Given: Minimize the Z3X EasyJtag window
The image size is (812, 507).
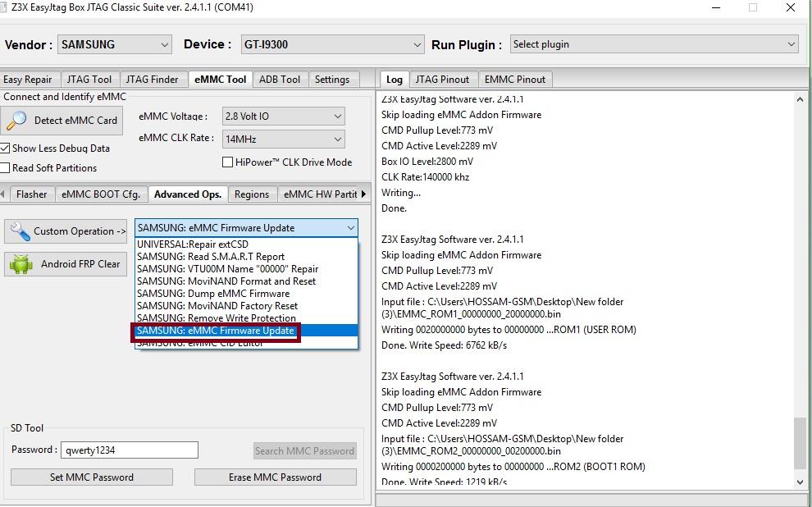Looking at the screenshot, I should pyautogui.click(x=716, y=7).
